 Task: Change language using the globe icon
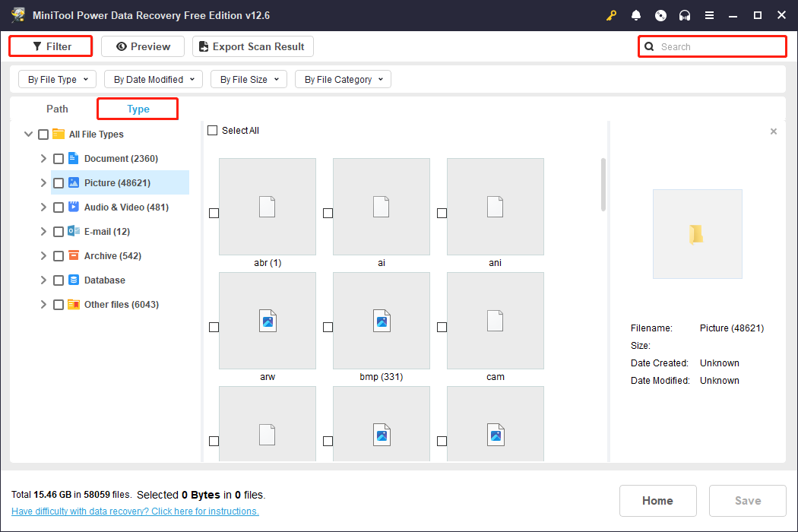click(x=660, y=15)
